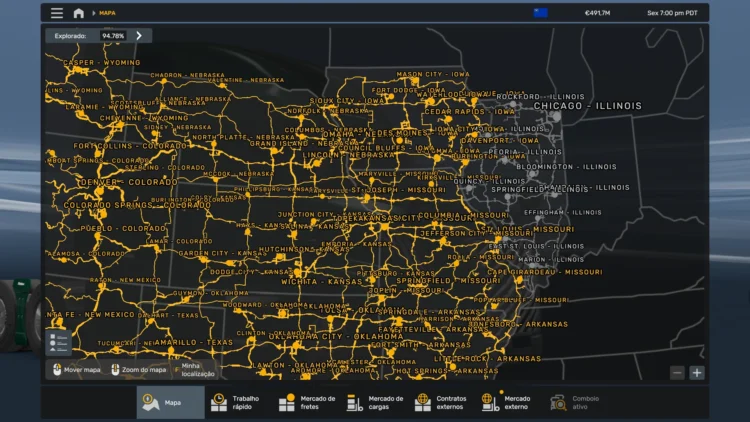This screenshot has width=750, height=422.
Task: Click the Colorado Springs - Colorado label
Action: 137,205
